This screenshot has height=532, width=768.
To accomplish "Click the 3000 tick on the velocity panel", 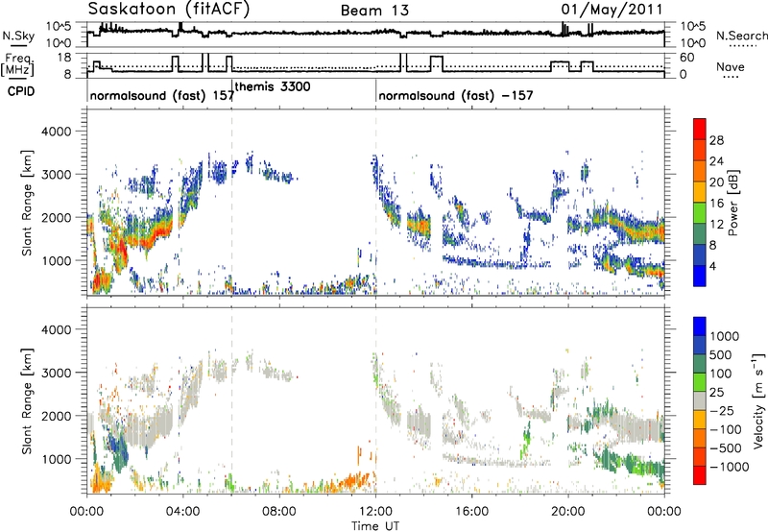I will (56, 373).
